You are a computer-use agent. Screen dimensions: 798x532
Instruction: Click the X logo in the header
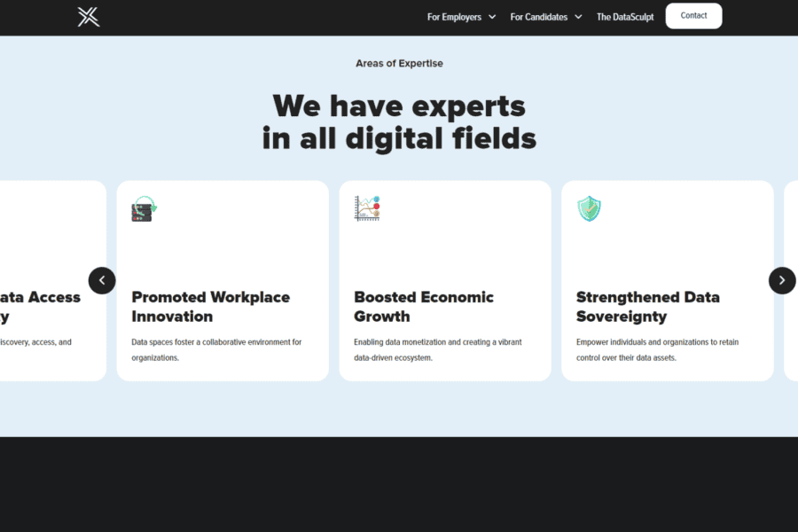(88, 16)
